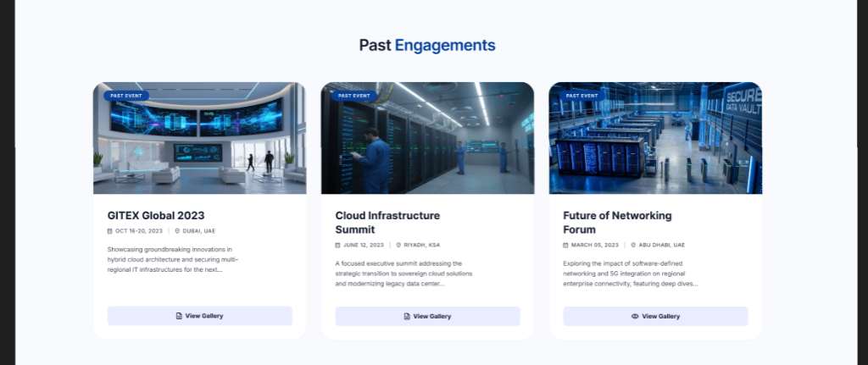
Task: Click the document icon in GITEX View Gallery button
Action: pyautogui.click(x=179, y=316)
